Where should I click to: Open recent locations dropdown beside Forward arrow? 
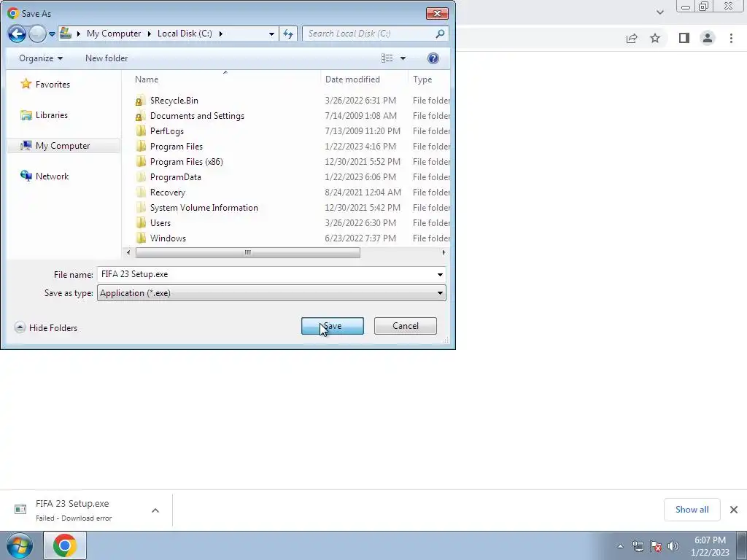[53, 34]
